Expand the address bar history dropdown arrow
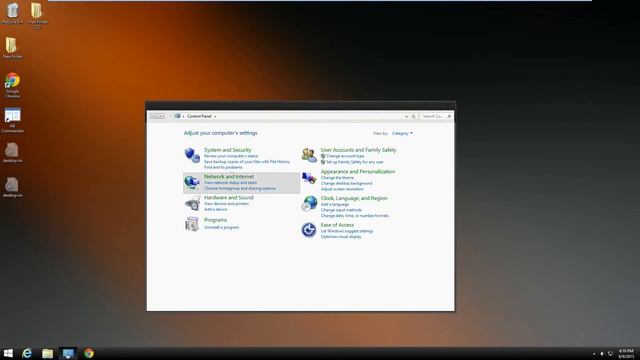640x360 pixels. (x=406, y=116)
